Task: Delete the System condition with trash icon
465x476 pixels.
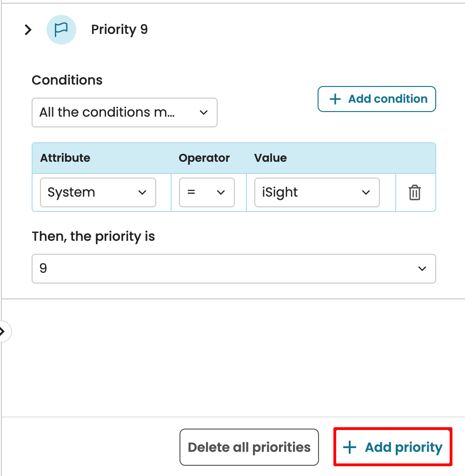Action: coord(414,192)
